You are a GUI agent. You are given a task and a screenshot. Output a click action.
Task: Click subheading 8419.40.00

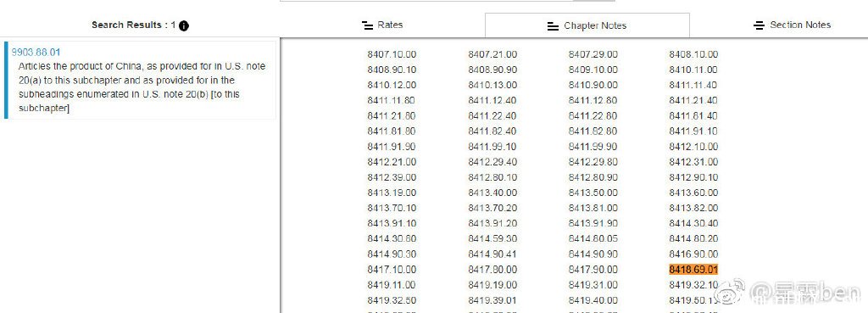click(x=593, y=300)
